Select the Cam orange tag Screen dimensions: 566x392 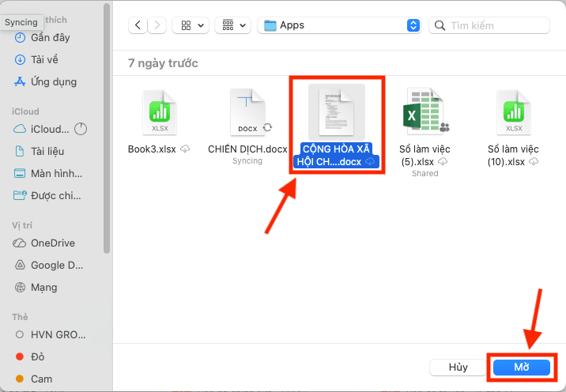41,379
